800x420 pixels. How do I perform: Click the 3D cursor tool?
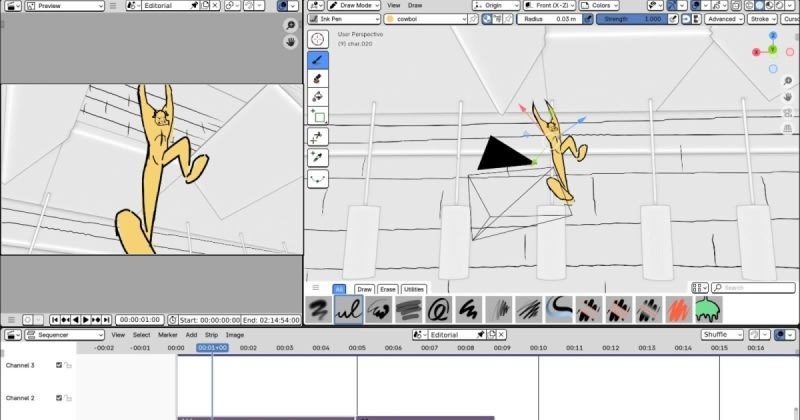(318, 39)
